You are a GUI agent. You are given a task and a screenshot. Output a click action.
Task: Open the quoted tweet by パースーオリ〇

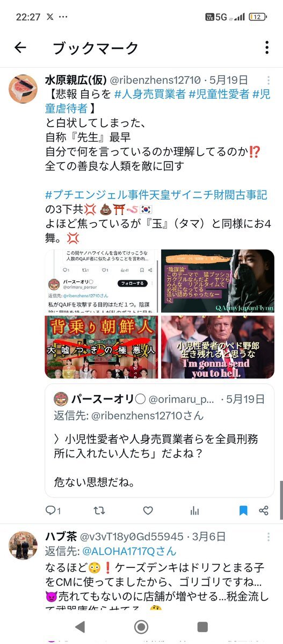coord(159,440)
